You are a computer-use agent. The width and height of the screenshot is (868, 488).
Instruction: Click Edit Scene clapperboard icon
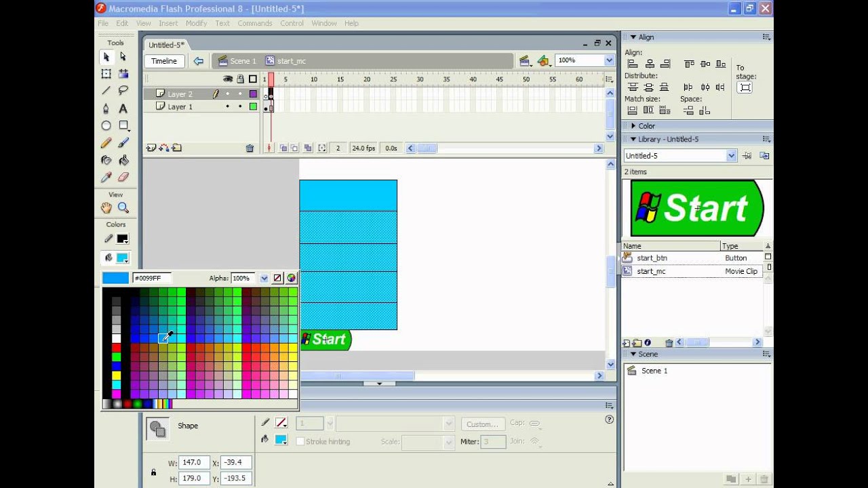click(x=524, y=61)
